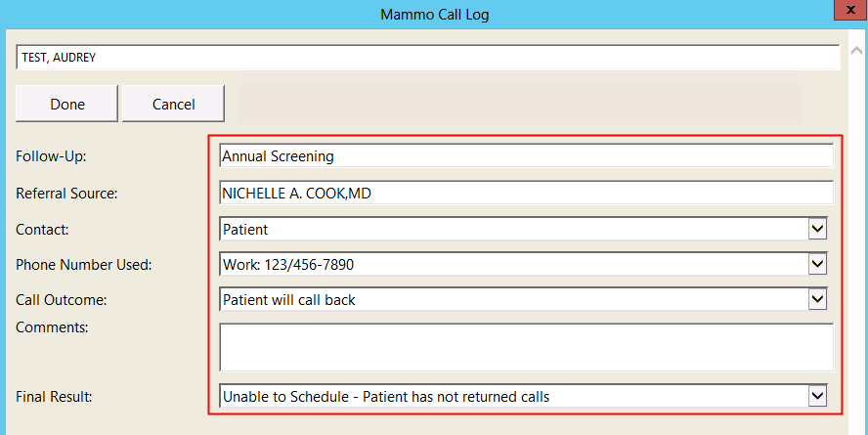Click the Comments label
868x435 pixels.
[52, 327]
